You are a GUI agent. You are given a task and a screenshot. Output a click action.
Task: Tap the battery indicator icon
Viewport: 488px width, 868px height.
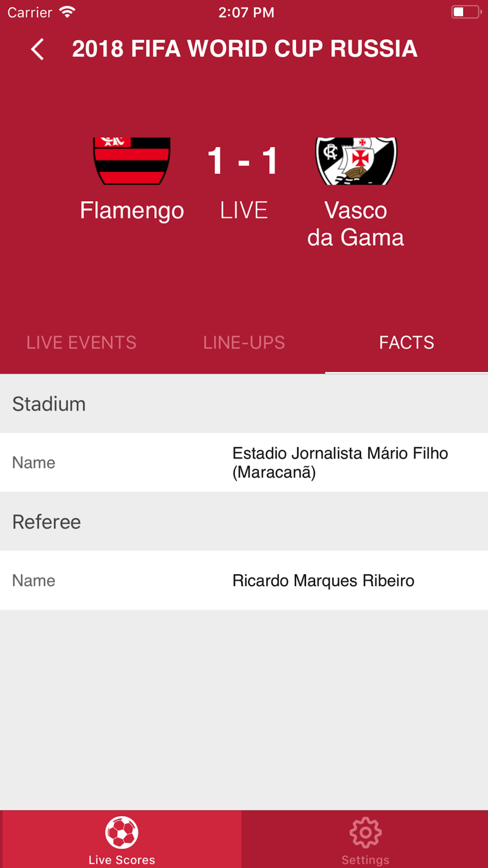(467, 12)
